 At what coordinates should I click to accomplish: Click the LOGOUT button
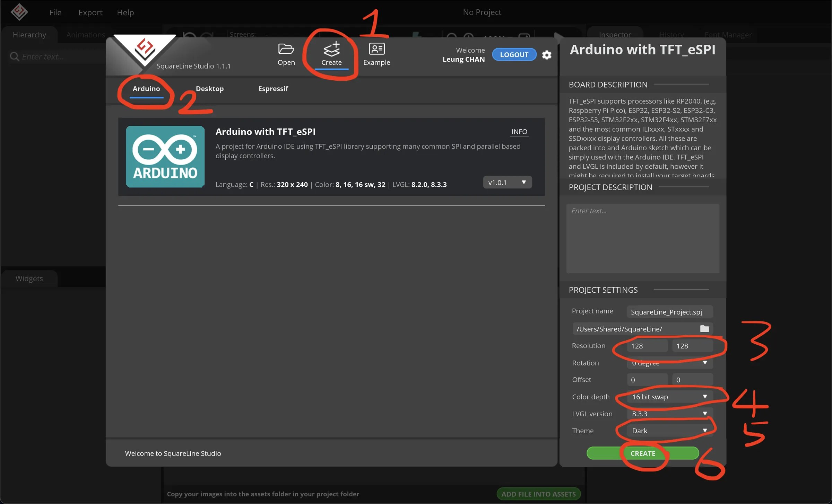tap(514, 55)
